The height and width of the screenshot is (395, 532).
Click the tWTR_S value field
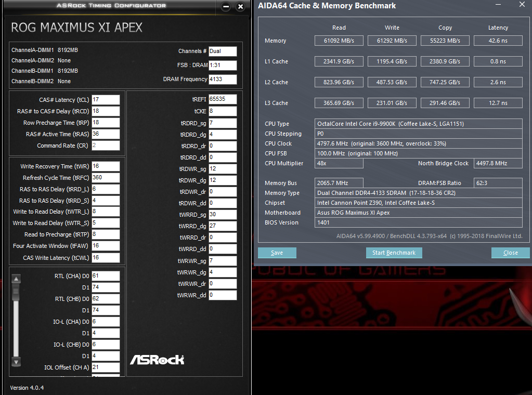click(106, 223)
